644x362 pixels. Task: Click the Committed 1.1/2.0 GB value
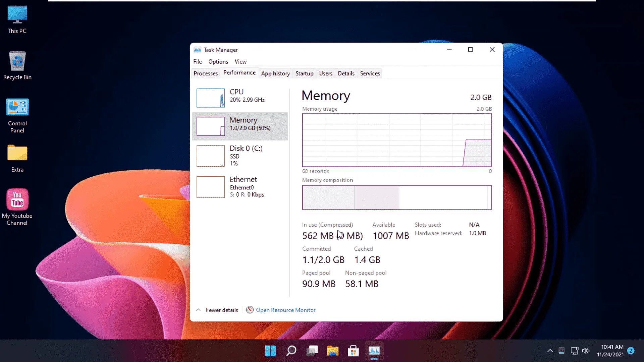323,260
